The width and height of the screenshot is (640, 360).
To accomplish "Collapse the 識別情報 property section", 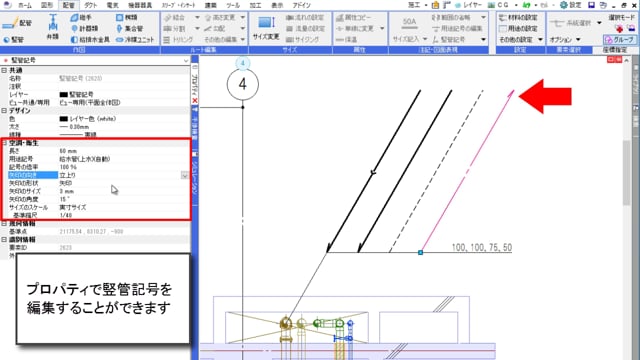I will [x=4, y=240].
